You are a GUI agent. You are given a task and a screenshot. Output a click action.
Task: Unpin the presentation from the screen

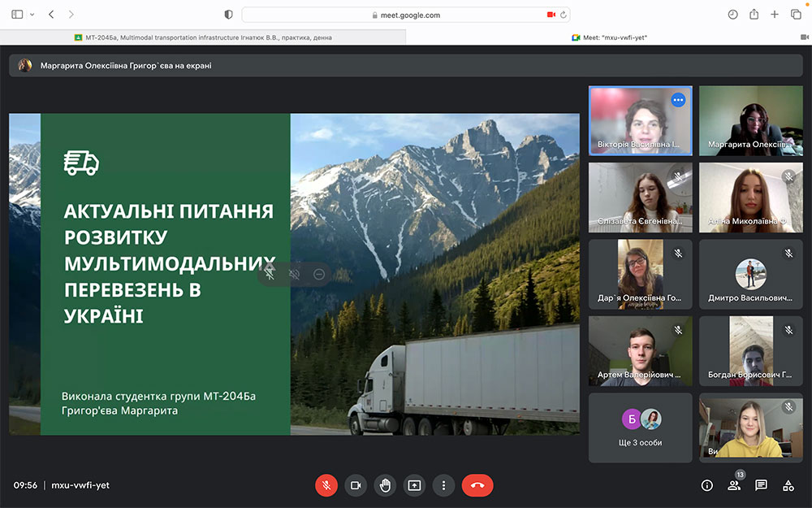tap(270, 275)
